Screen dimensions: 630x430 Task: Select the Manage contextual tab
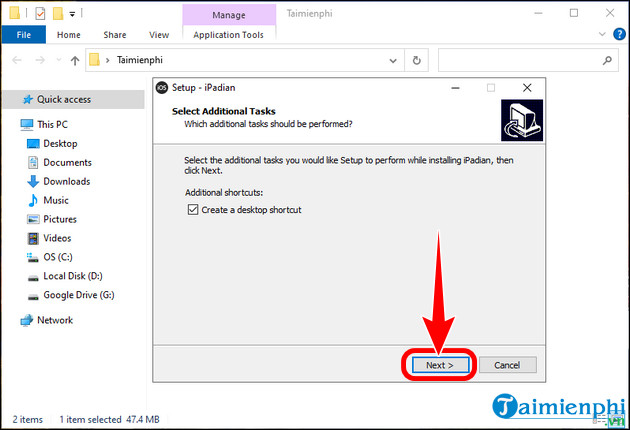point(229,15)
